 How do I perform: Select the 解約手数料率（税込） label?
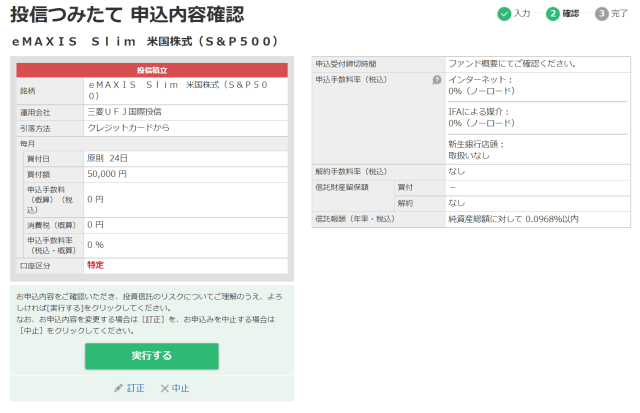pyautogui.click(x=351, y=172)
